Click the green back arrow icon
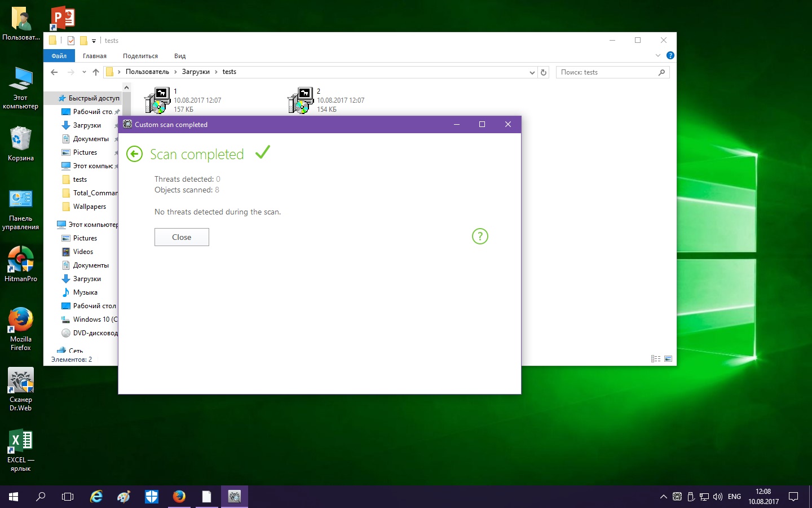The height and width of the screenshot is (508, 812). [x=134, y=154]
